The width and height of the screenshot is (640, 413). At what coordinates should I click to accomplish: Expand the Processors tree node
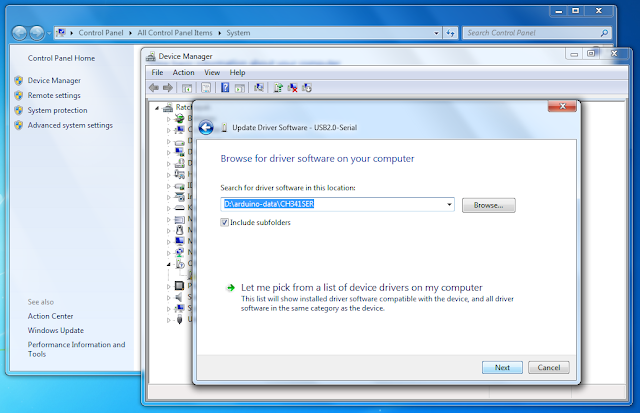click(168, 286)
